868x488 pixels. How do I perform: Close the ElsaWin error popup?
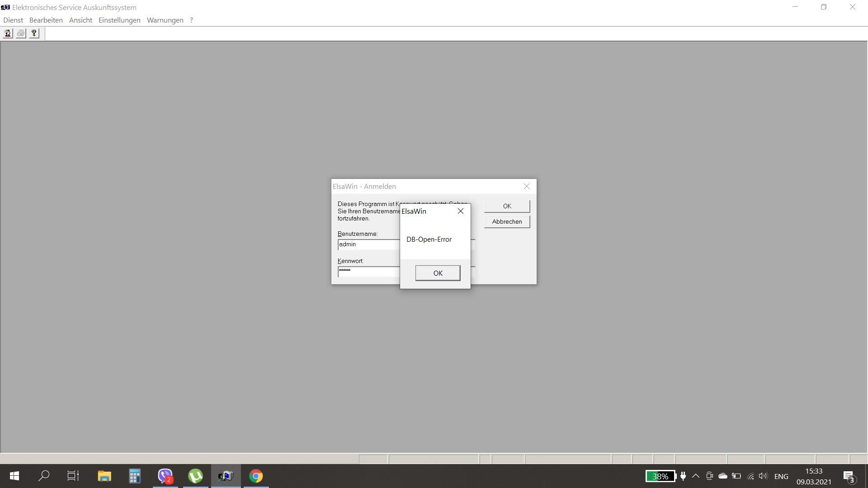(460, 211)
